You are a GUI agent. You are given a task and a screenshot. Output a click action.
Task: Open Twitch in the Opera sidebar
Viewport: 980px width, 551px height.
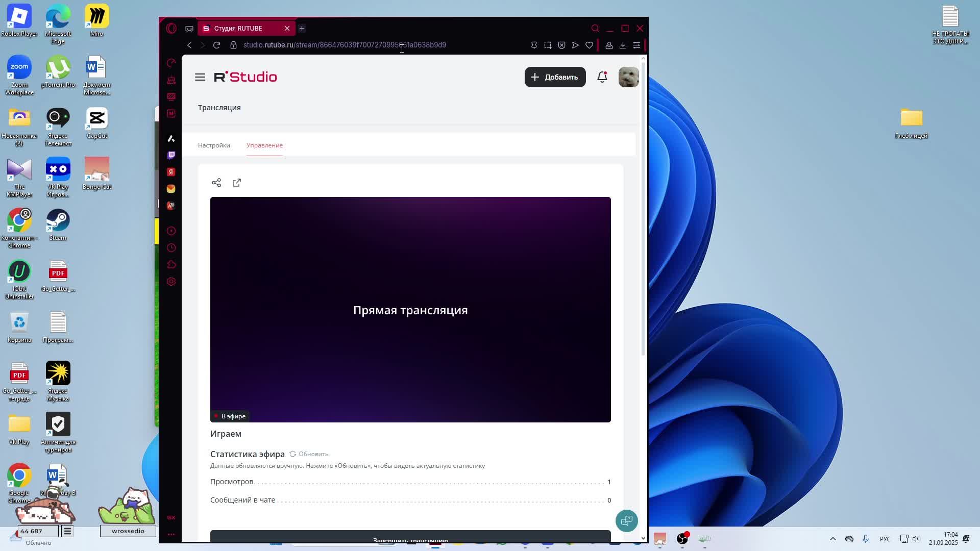(171, 155)
